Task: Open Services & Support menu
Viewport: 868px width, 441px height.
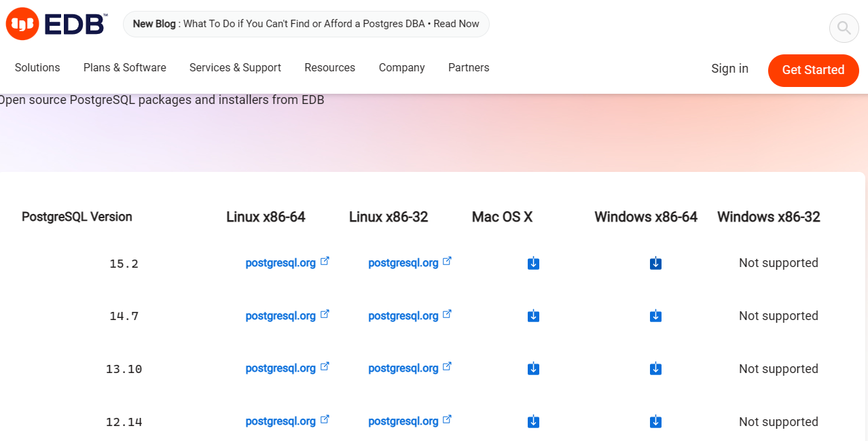Action: tap(235, 68)
